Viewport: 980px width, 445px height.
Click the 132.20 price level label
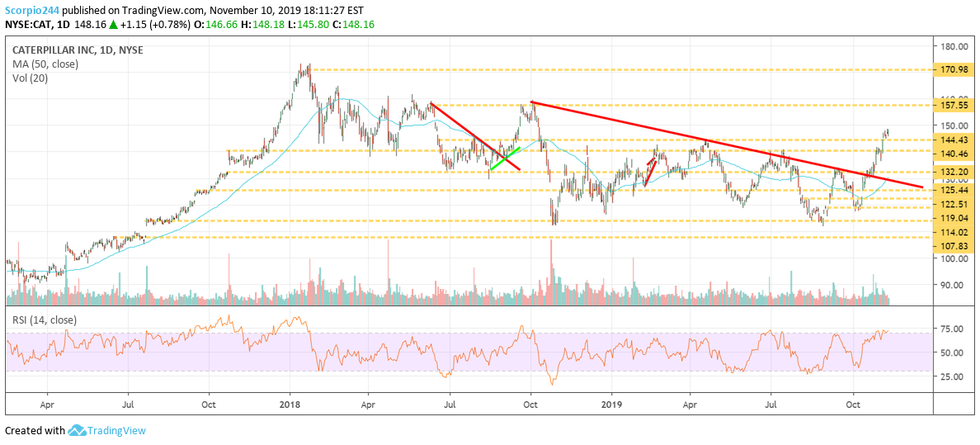pyautogui.click(x=953, y=172)
